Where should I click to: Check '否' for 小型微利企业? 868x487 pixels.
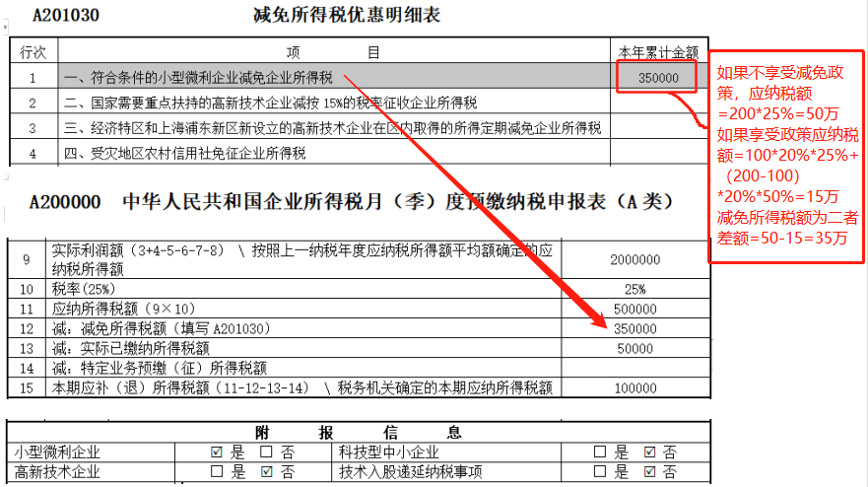[x=266, y=452]
